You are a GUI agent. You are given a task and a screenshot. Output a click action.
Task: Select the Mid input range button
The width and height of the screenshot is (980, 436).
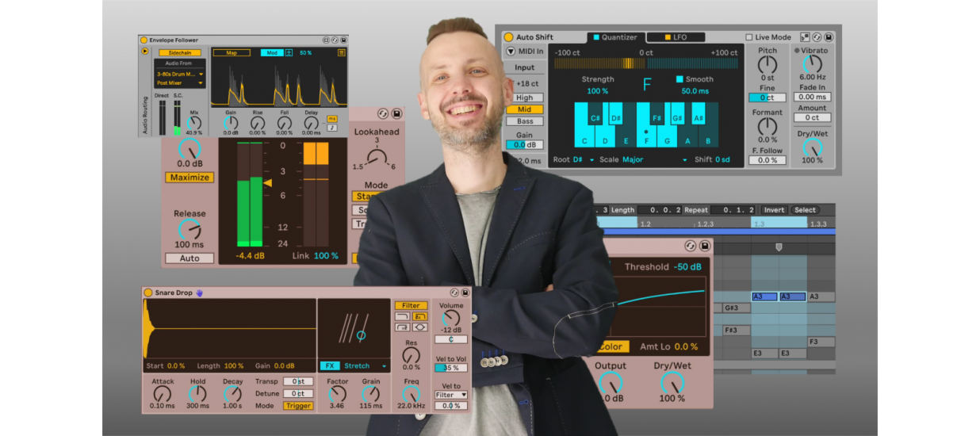tap(525, 109)
